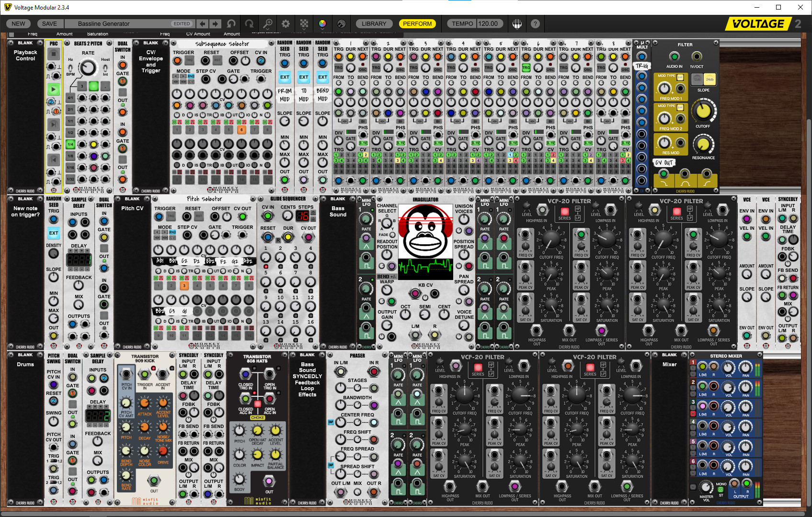Toggle first Random Seed EXT button in top row
812x517 pixels.
[x=285, y=77]
